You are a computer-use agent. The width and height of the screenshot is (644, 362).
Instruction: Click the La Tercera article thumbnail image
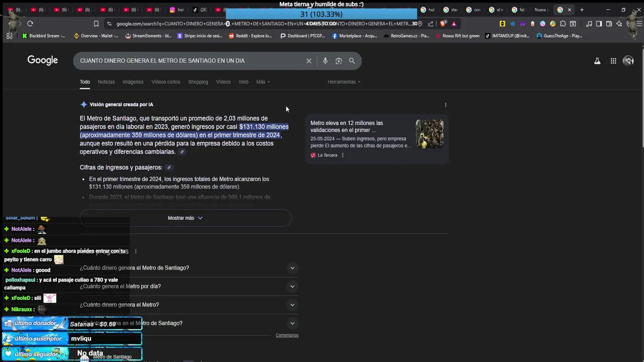[430, 134]
